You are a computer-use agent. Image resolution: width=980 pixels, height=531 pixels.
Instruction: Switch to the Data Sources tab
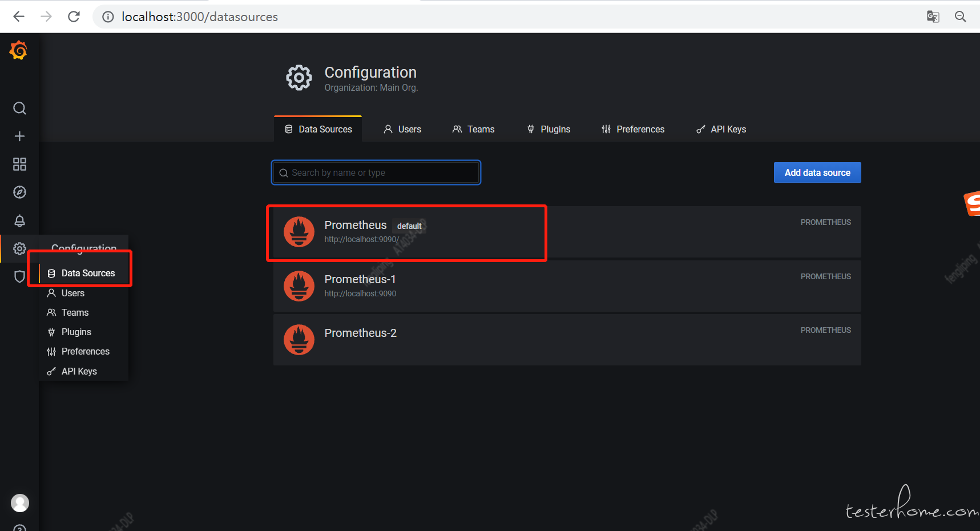[x=318, y=129]
